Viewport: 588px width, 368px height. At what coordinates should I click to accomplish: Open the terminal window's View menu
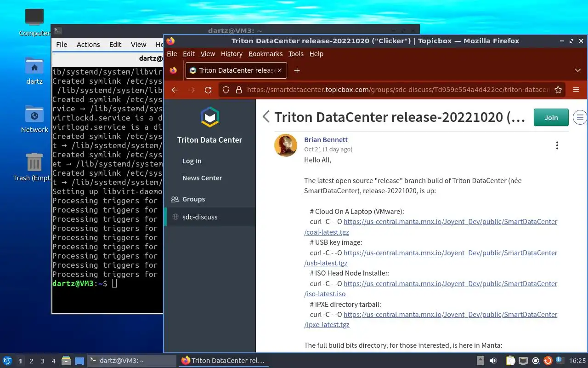(138, 45)
